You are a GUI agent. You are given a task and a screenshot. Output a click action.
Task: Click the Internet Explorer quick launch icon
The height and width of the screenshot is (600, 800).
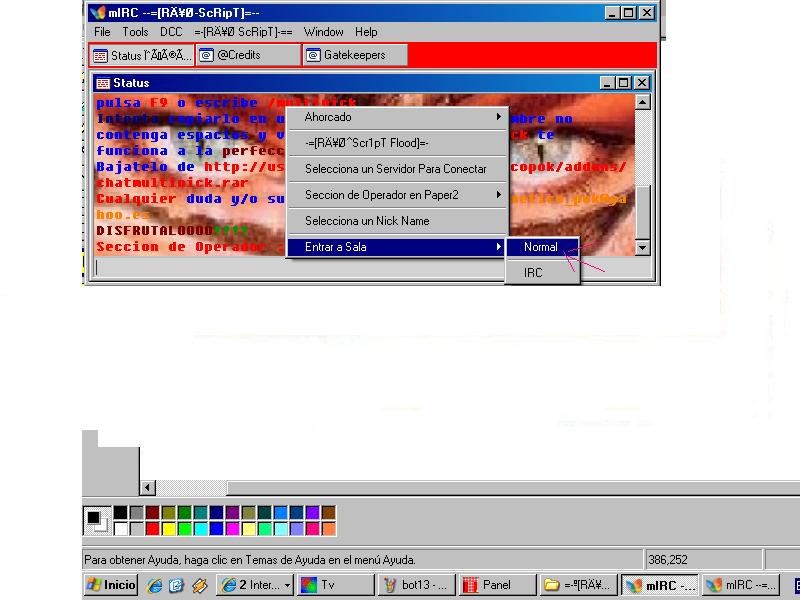pos(155,585)
